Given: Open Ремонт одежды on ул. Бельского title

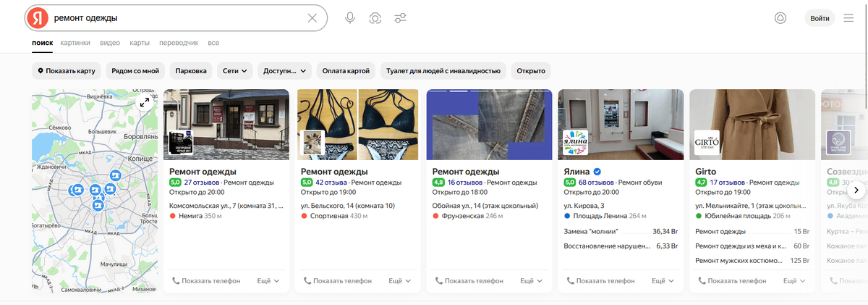Looking at the screenshot, I should pos(334,172).
